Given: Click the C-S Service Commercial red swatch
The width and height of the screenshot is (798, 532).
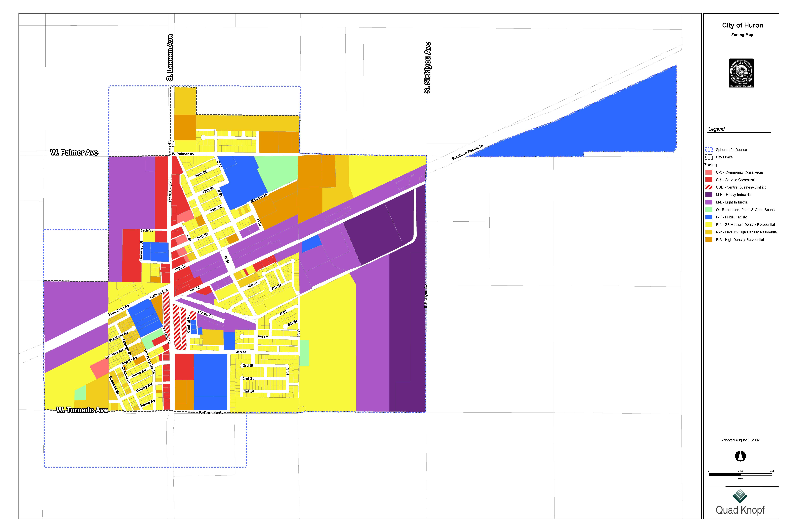Looking at the screenshot, I should point(709,180).
